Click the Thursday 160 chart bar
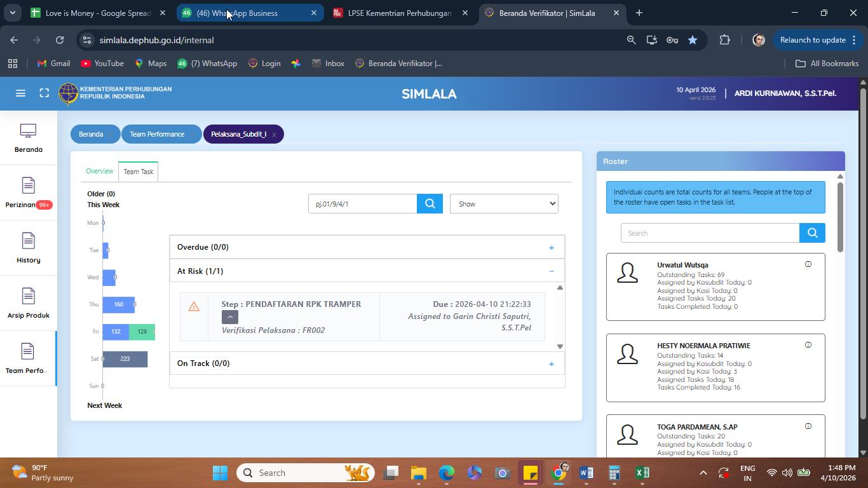The height and width of the screenshot is (488, 868). click(119, 304)
